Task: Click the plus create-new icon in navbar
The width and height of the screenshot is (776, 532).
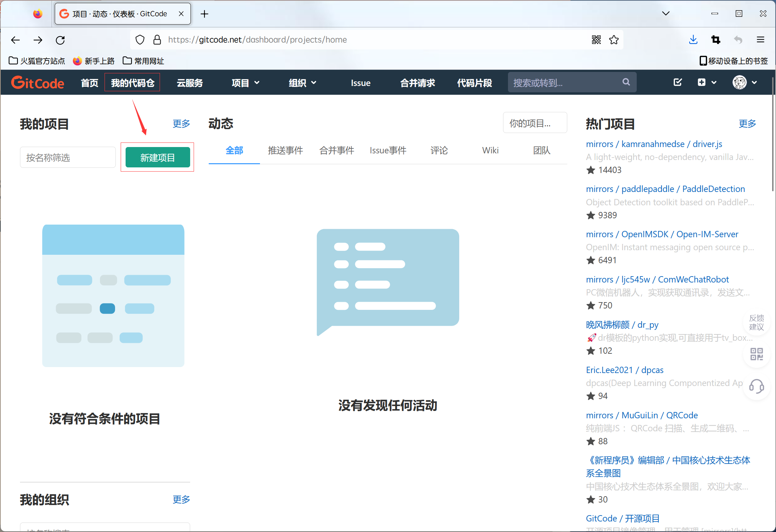Action: [702, 82]
